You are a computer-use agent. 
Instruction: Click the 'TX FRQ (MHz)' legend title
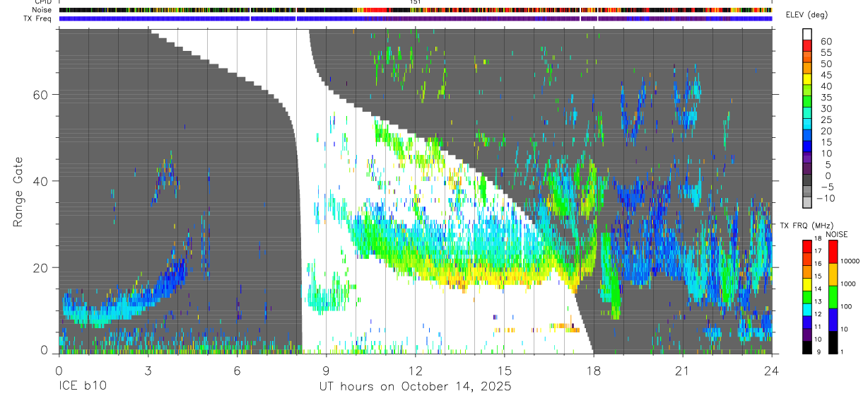807,225
